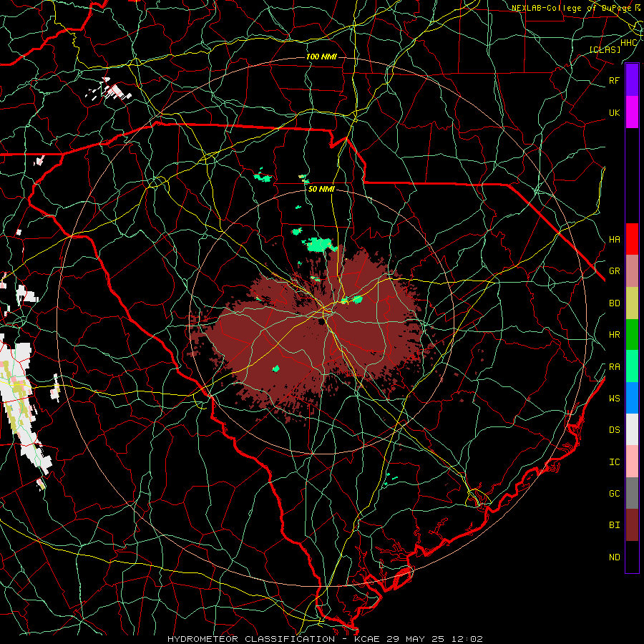Click the BD legend label
This screenshot has height=644, width=644.
pos(614,303)
